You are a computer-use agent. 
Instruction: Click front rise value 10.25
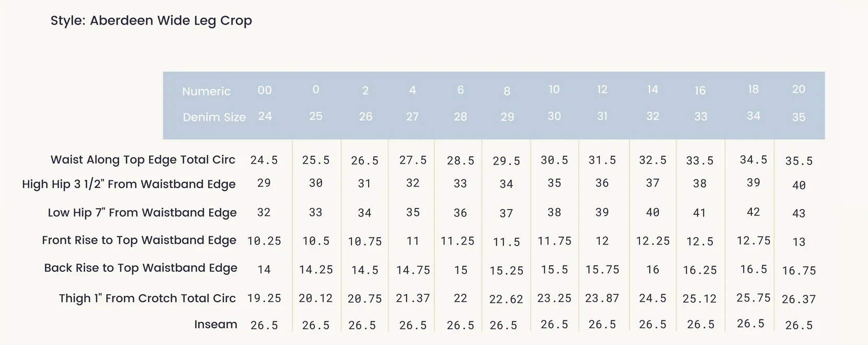[264, 240]
